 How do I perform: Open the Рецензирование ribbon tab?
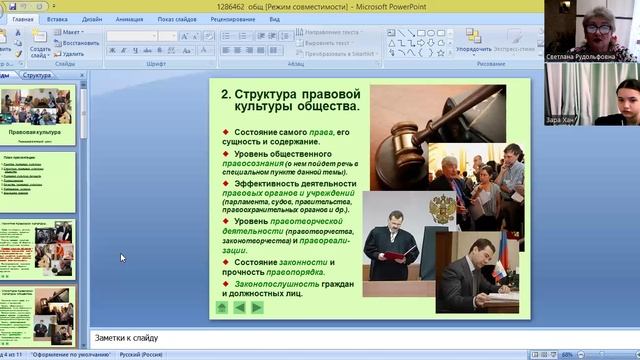tap(233, 19)
